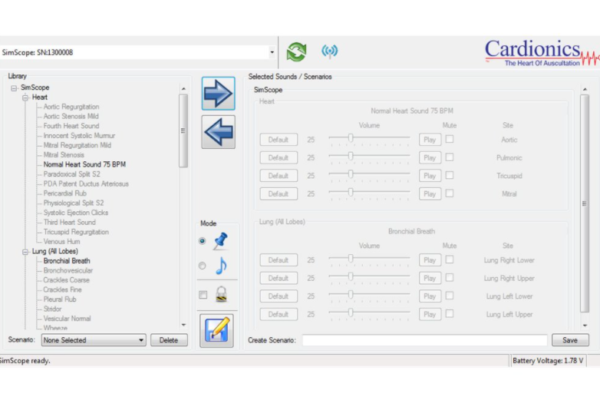Click the save-and-edit disk with pencil icon
Image resolution: width=600 pixels, height=400 pixels.
[217, 331]
